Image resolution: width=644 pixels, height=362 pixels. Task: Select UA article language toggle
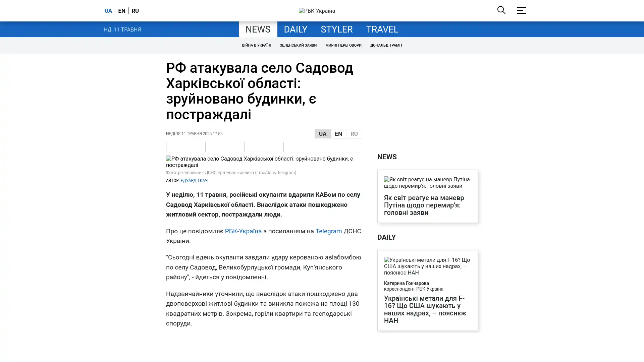click(322, 134)
